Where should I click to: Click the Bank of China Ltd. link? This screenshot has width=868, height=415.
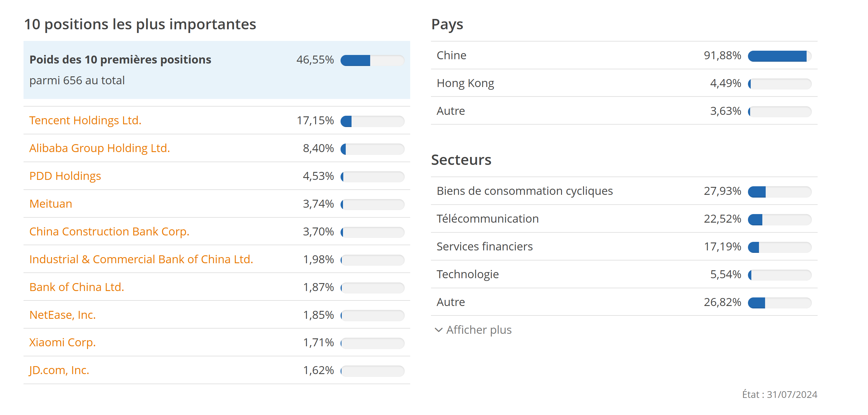point(76,287)
